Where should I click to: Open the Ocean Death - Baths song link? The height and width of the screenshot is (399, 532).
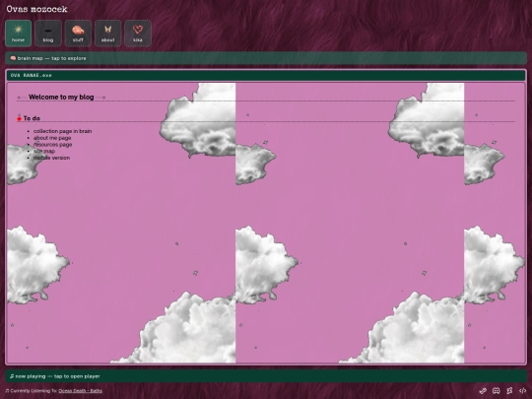(80, 390)
